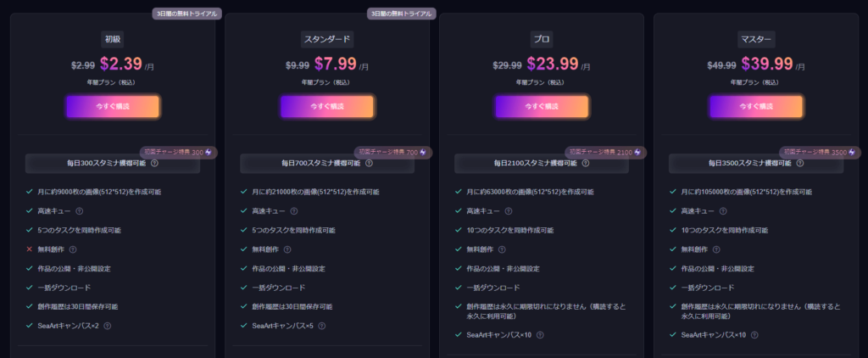Click help icon beside 毎日2100スタミナ獲得可能
The width and height of the screenshot is (868, 358).
point(586,164)
